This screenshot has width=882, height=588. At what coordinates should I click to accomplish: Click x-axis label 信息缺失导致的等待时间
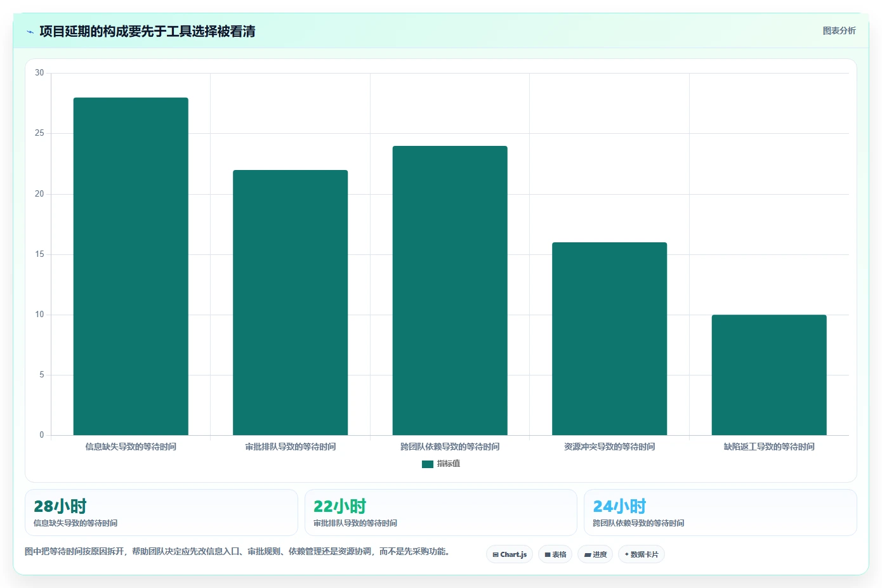click(131, 447)
